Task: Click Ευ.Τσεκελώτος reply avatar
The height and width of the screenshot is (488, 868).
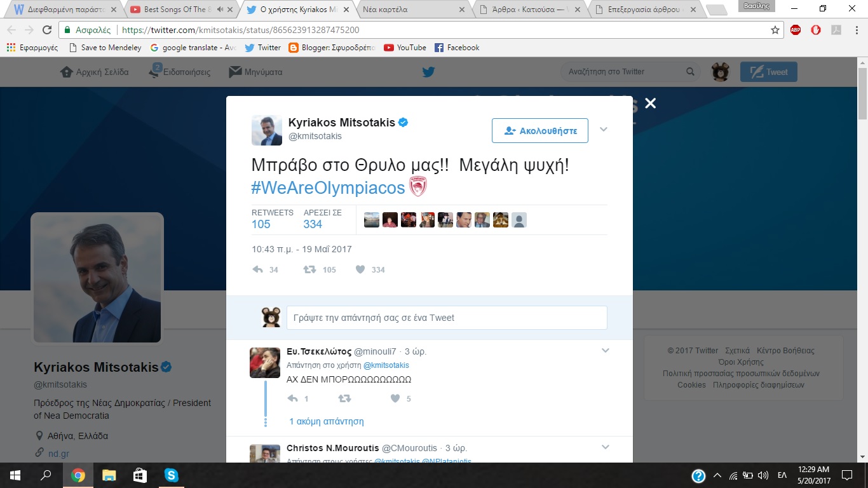Action: click(x=265, y=363)
